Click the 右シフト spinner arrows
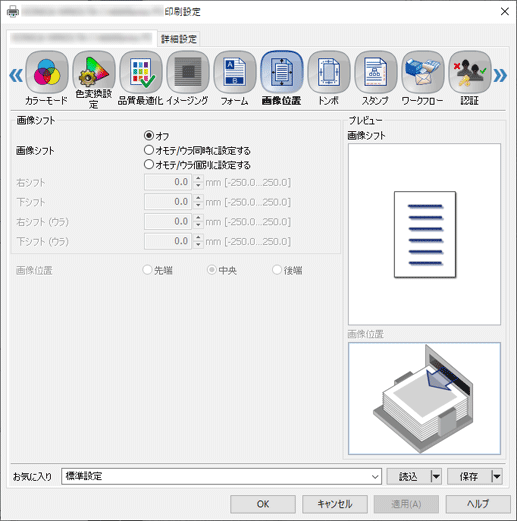517x521 pixels. tap(198, 182)
